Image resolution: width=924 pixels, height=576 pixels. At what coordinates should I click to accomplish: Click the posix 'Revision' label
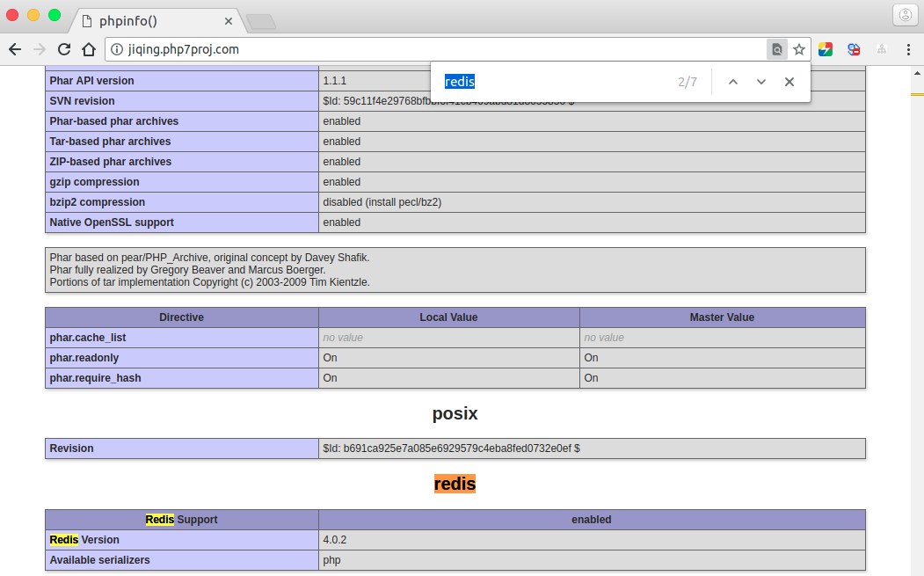[x=71, y=448]
